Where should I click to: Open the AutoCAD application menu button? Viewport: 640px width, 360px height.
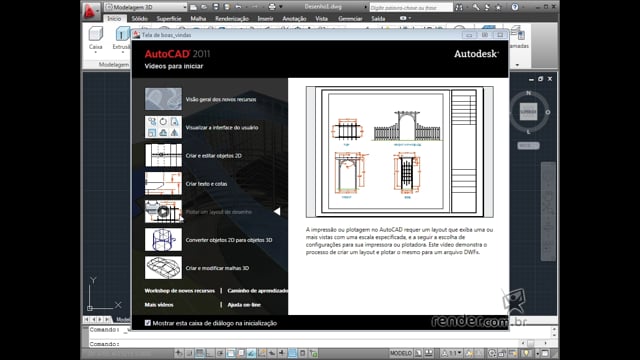[x=91, y=11]
